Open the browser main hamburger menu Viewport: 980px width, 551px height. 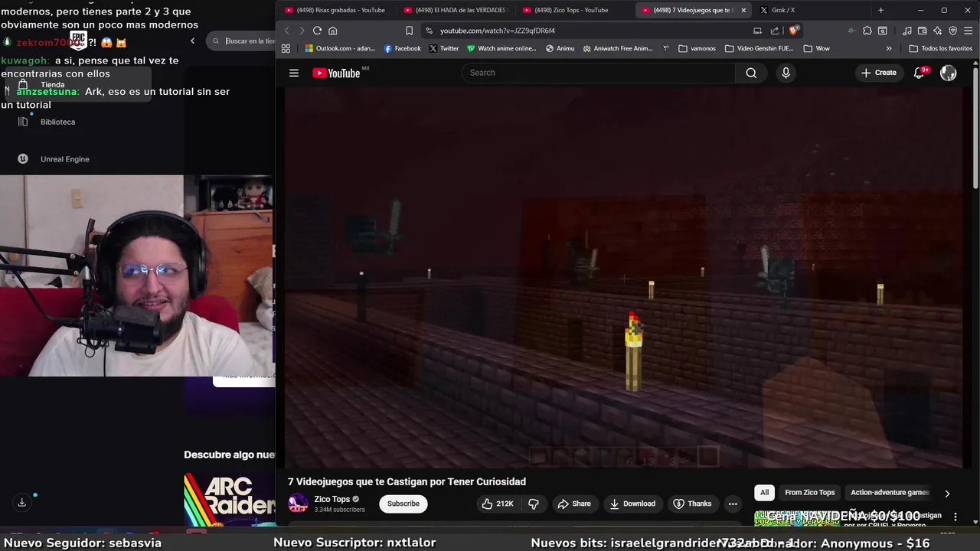coord(969,31)
